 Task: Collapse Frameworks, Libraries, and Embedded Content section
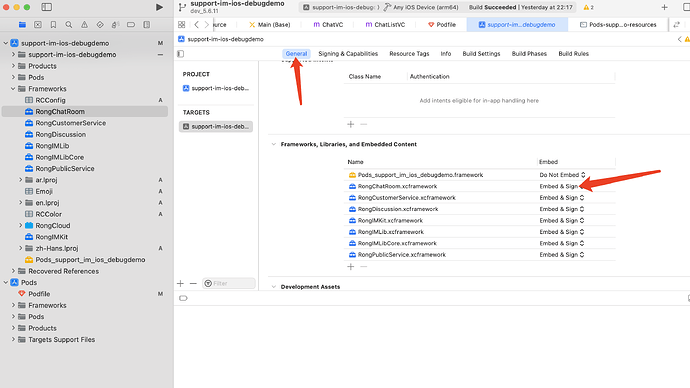pos(274,144)
